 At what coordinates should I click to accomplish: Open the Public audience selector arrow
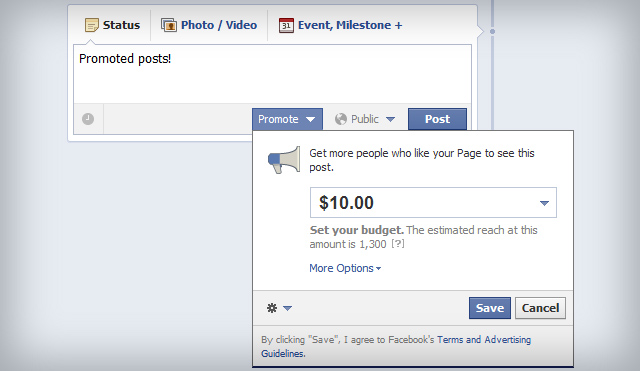390,119
